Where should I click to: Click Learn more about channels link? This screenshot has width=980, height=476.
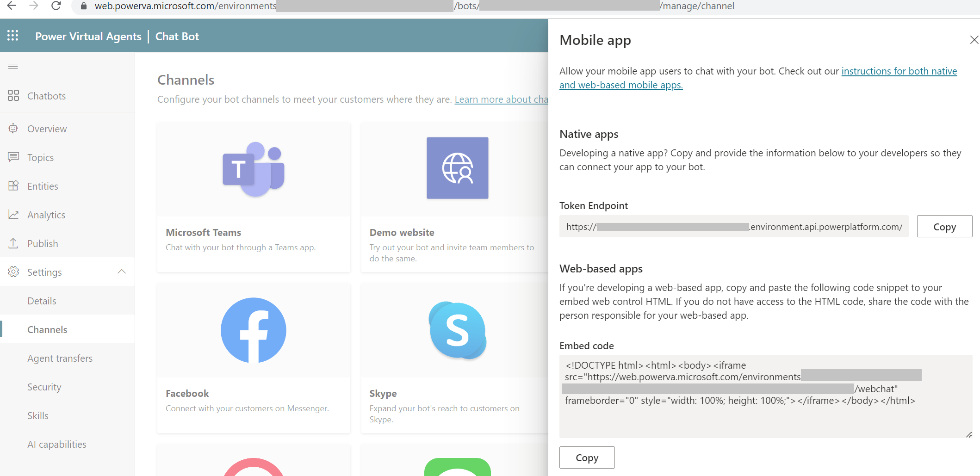(502, 99)
